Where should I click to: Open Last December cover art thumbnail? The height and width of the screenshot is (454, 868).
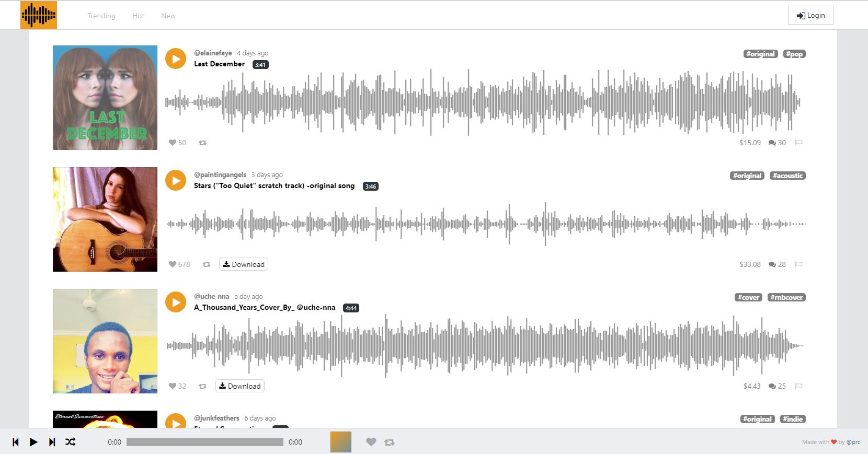(x=105, y=98)
